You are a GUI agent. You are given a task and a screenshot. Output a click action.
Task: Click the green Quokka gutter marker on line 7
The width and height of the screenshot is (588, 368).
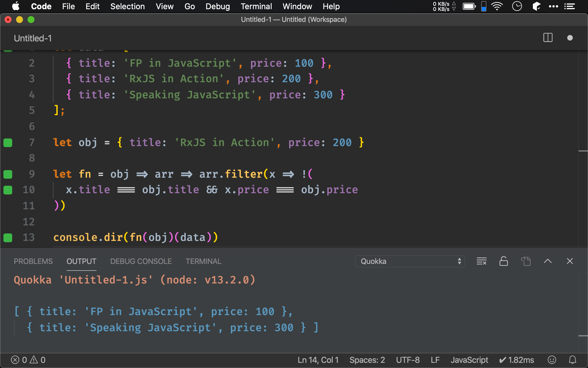8,143
